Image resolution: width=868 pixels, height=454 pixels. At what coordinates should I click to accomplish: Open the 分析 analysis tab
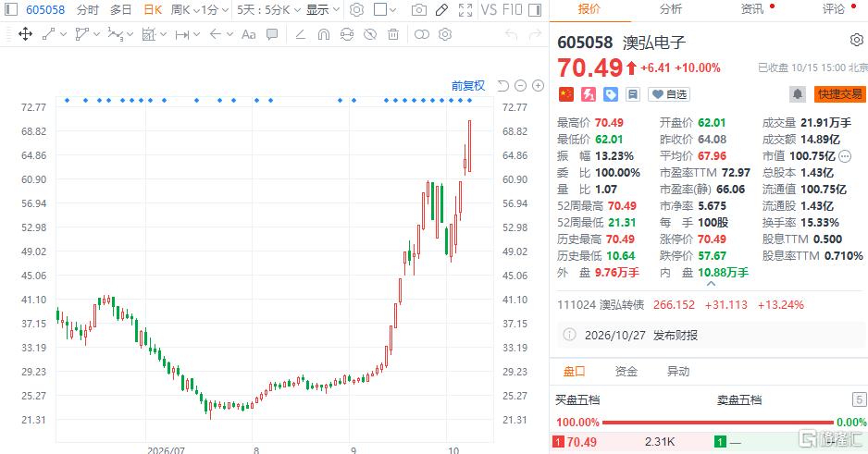click(671, 9)
